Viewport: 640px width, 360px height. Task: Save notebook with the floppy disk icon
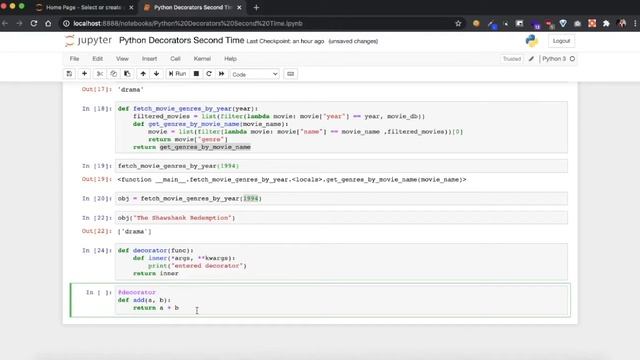[x=69, y=74]
